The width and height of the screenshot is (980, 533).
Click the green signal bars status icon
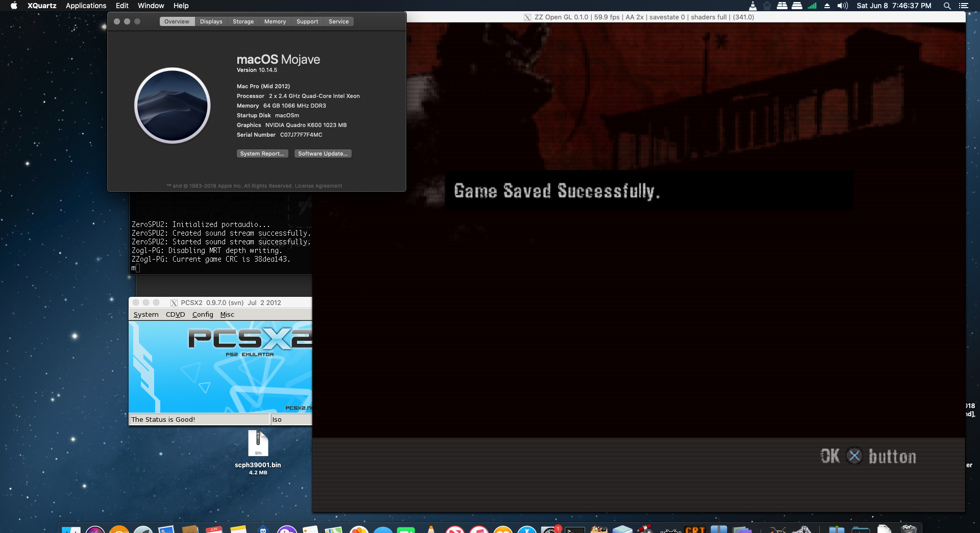click(x=812, y=6)
